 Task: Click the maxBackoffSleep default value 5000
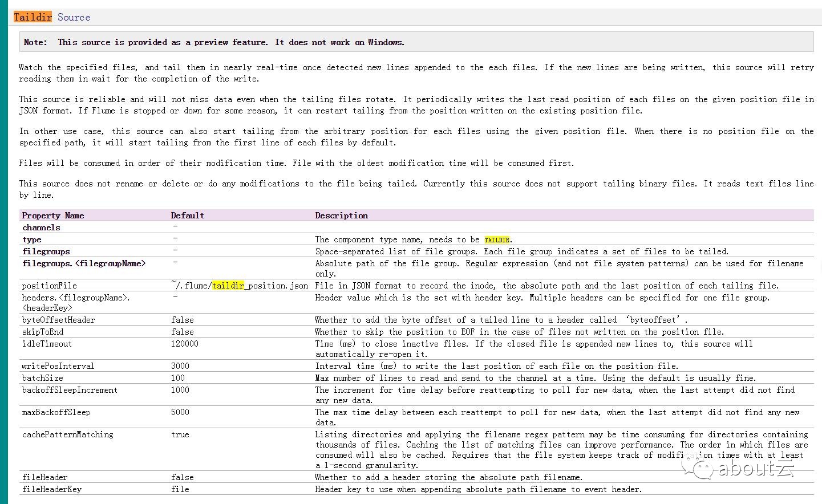(180, 412)
